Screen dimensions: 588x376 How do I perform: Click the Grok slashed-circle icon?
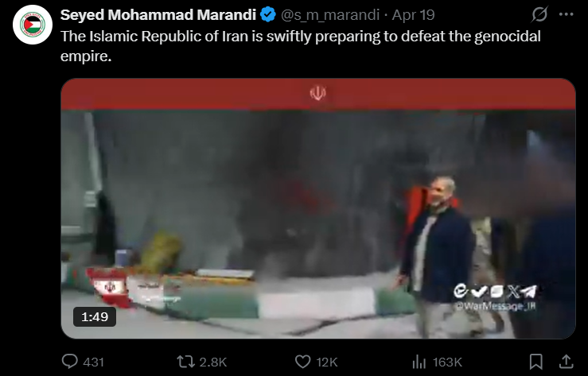(539, 14)
